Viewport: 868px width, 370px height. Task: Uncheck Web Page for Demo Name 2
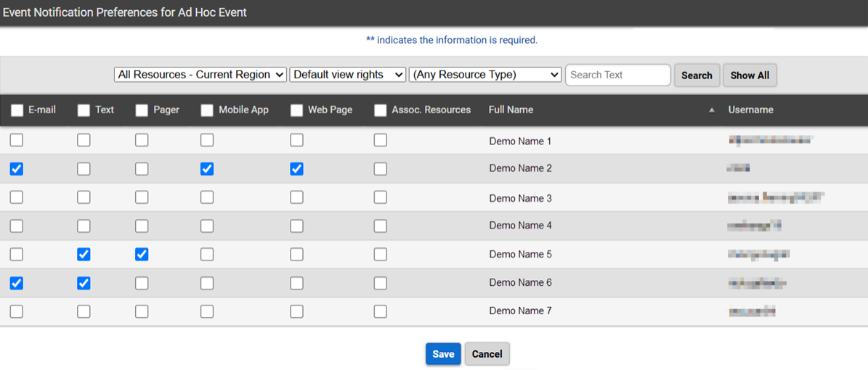coord(296,169)
